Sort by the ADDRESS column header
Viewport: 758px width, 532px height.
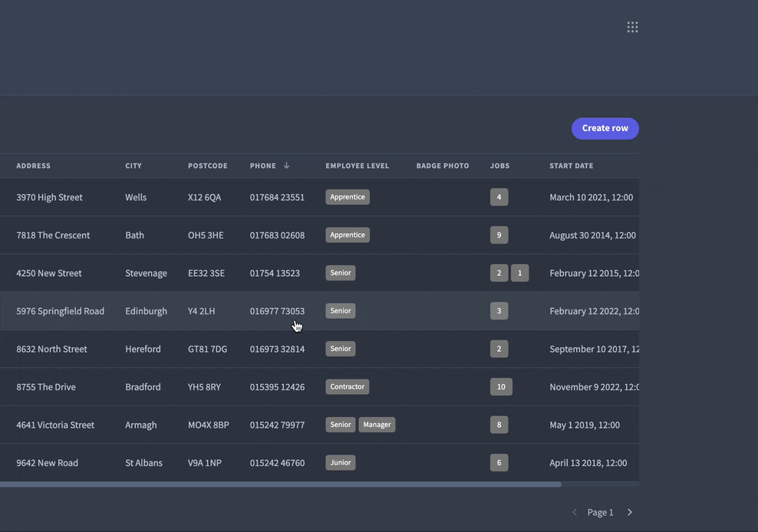point(34,166)
